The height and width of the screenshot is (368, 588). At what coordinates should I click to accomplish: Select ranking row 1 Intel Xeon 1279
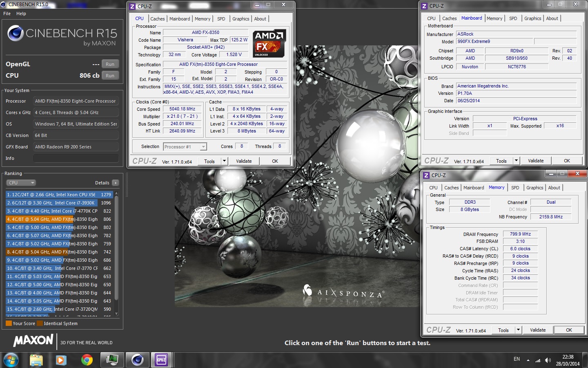[x=59, y=195]
